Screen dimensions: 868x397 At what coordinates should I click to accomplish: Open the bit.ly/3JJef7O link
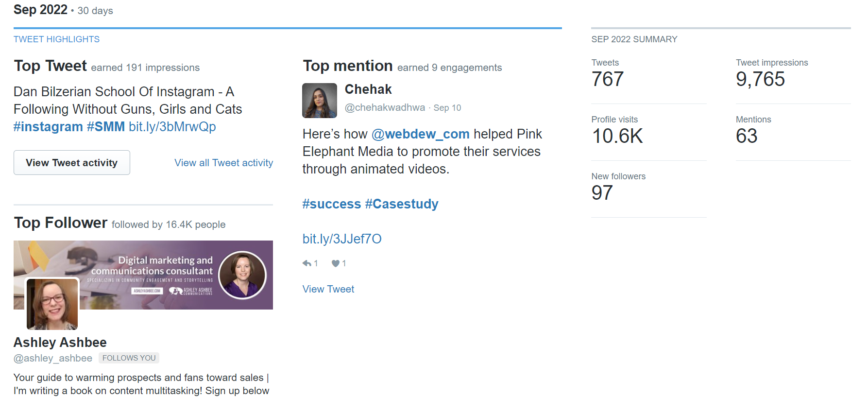coord(342,239)
